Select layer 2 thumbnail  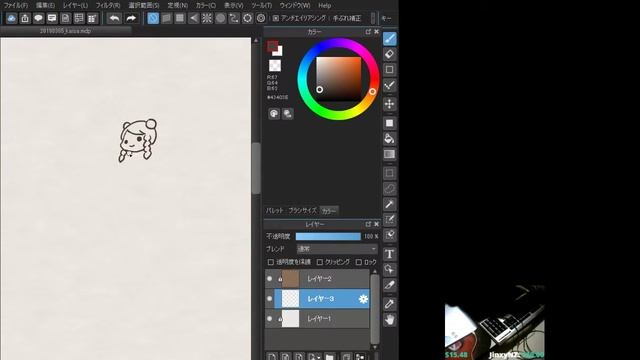tap(291, 279)
